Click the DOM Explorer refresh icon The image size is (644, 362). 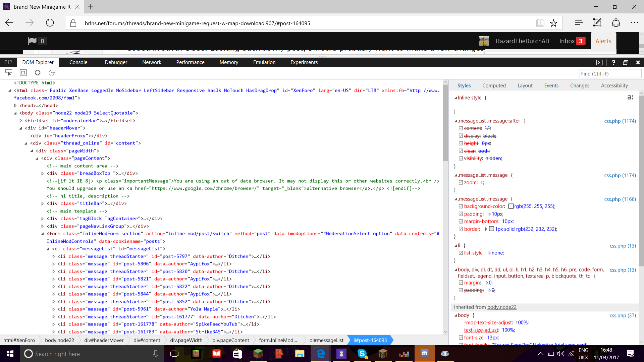[x=52, y=72]
